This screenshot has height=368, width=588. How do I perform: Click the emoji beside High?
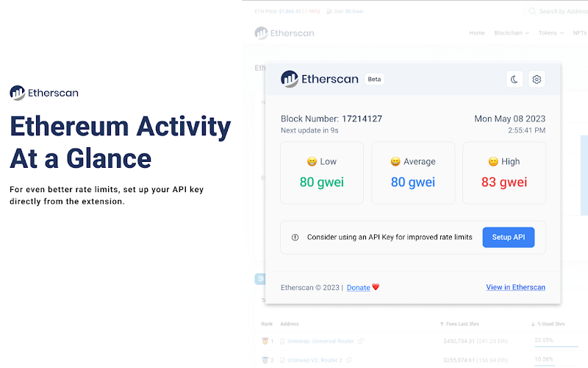pos(493,161)
